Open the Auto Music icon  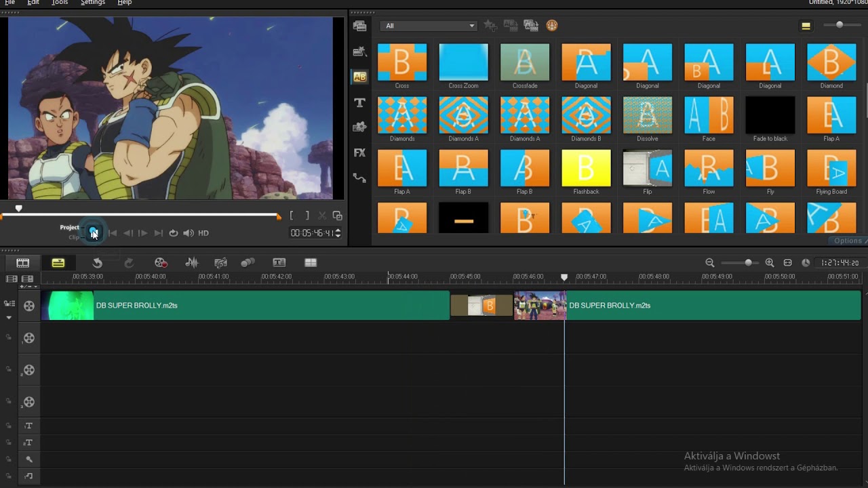coord(220,263)
